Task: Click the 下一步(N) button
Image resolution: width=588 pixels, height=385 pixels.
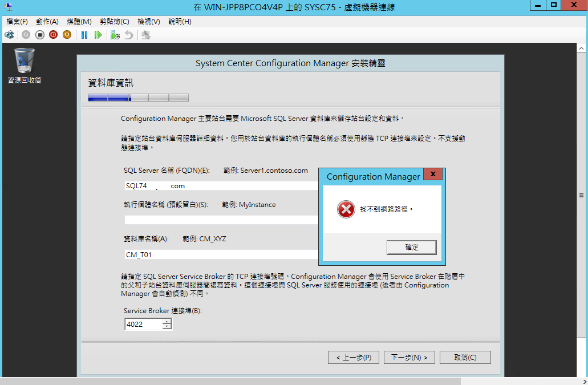Action: click(409, 357)
